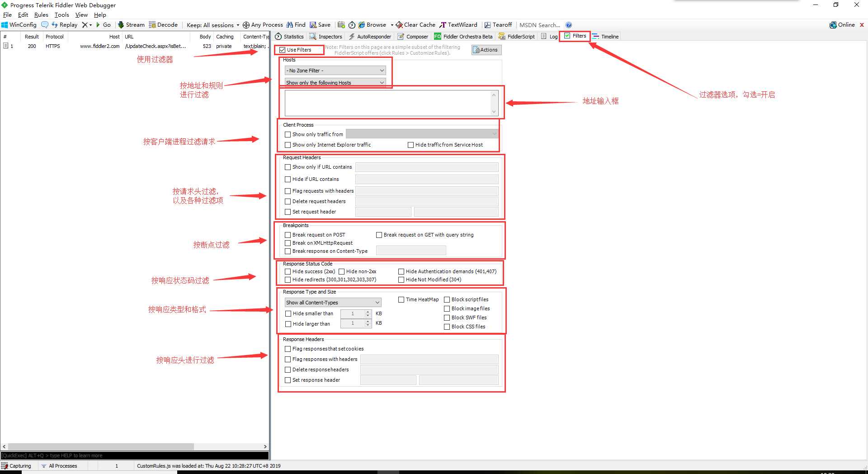Open Show only the following Hosts dropdown
The width and height of the screenshot is (868, 474).
335,82
